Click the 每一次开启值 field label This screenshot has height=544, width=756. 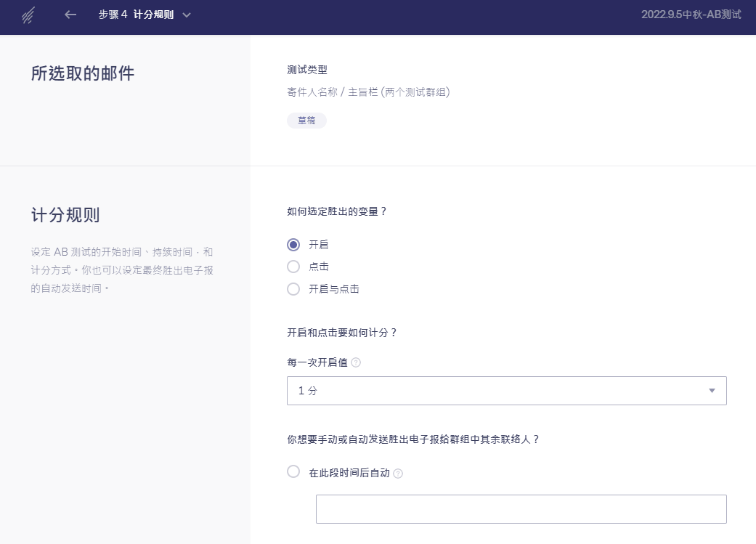tap(317, 362)
